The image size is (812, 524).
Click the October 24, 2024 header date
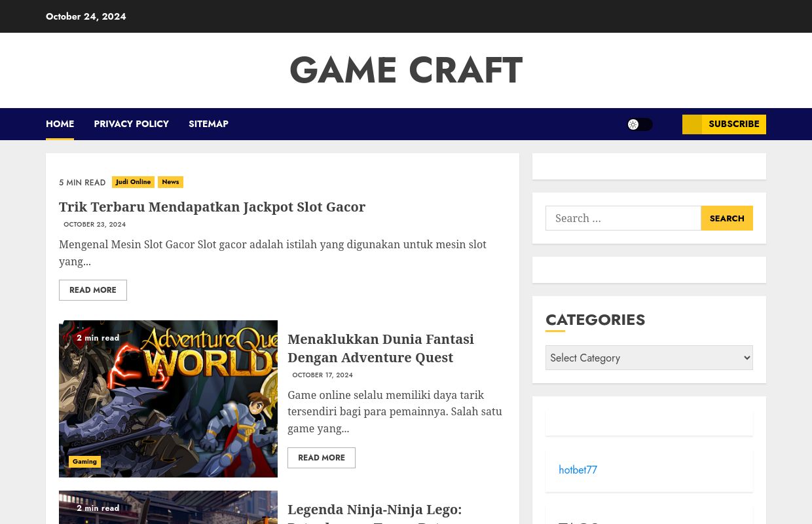pos(86,16)
